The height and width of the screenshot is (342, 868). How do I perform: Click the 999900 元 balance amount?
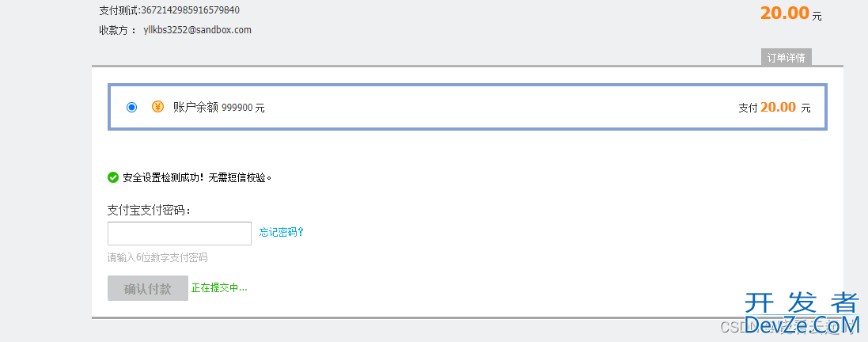coord(244,108)
